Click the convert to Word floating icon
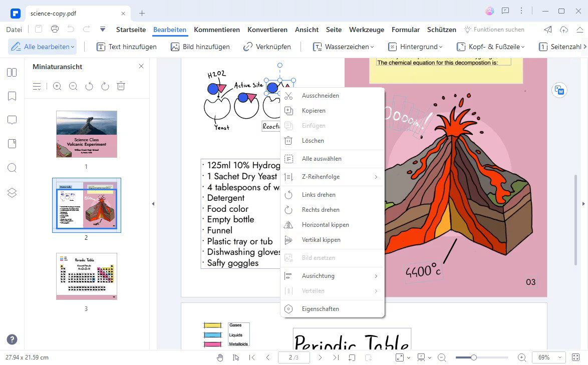This screenshot has width=588, height=365. 559,91
